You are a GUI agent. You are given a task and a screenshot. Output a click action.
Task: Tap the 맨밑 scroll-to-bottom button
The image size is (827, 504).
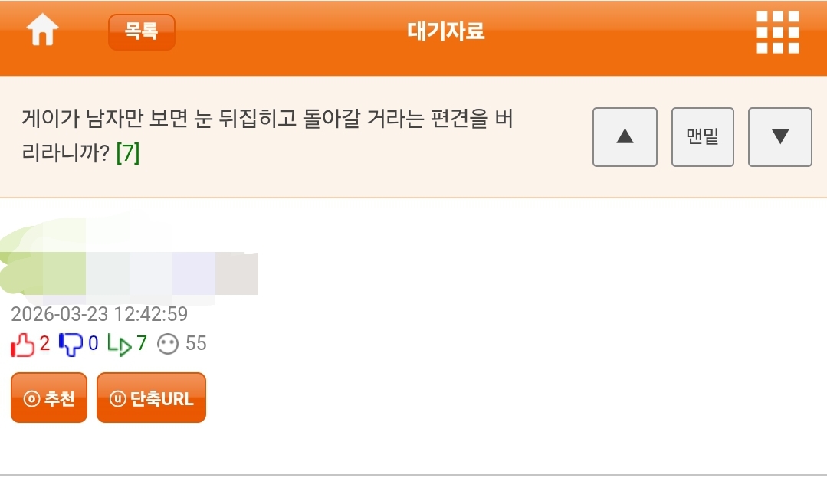point(703,137)
